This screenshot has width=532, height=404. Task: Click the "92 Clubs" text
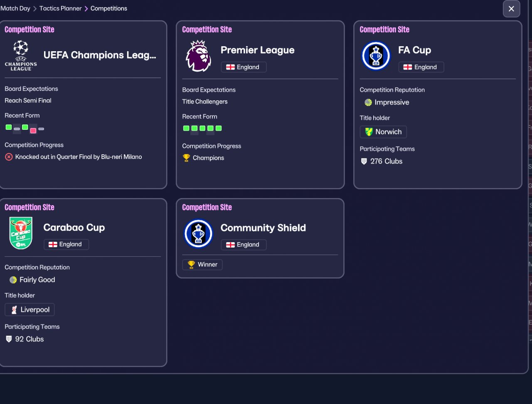(x=30, y=339)
